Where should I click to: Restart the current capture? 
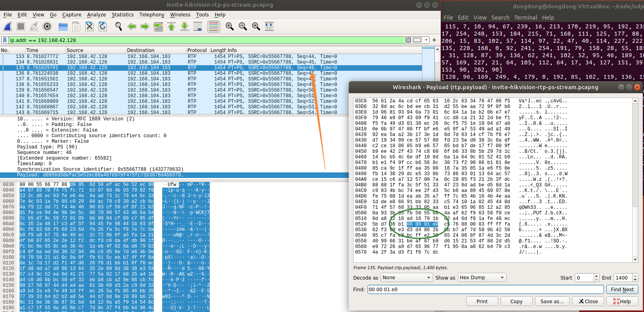coord(34,26)
